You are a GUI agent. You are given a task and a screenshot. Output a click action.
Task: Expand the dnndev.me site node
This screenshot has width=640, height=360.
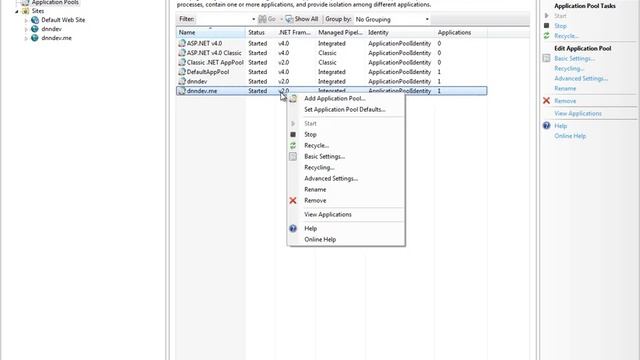26,38
